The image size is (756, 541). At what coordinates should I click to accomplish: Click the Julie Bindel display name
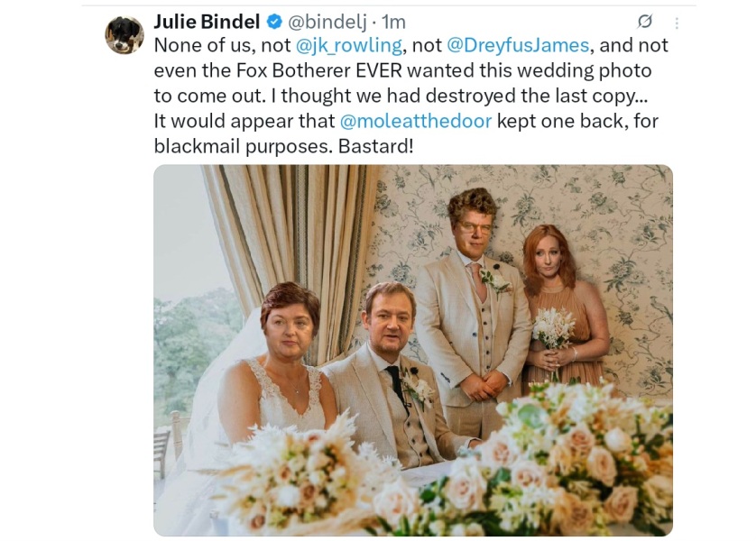pos(207,22)
